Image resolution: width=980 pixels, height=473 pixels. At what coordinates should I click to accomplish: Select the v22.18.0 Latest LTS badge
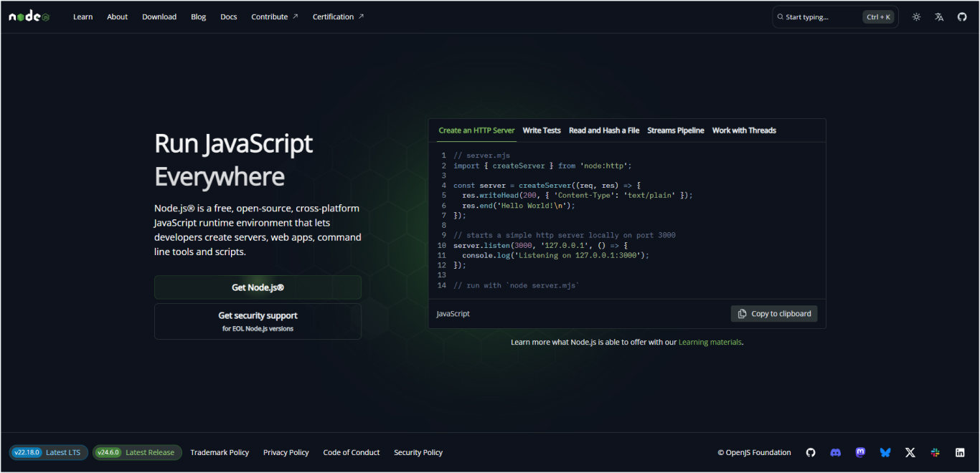[48, 452]
